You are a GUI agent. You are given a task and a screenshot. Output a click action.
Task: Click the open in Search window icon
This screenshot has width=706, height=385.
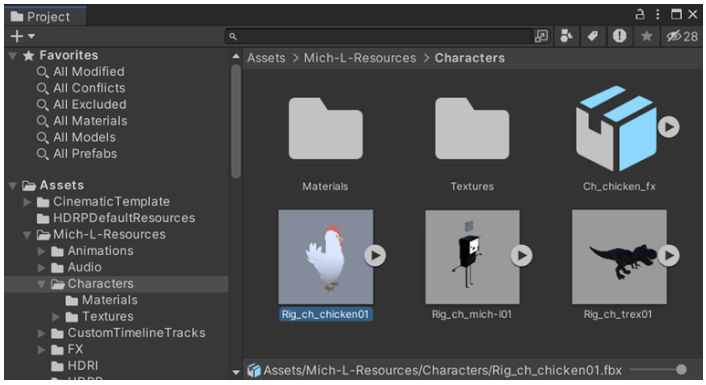(x=541, y=36)
